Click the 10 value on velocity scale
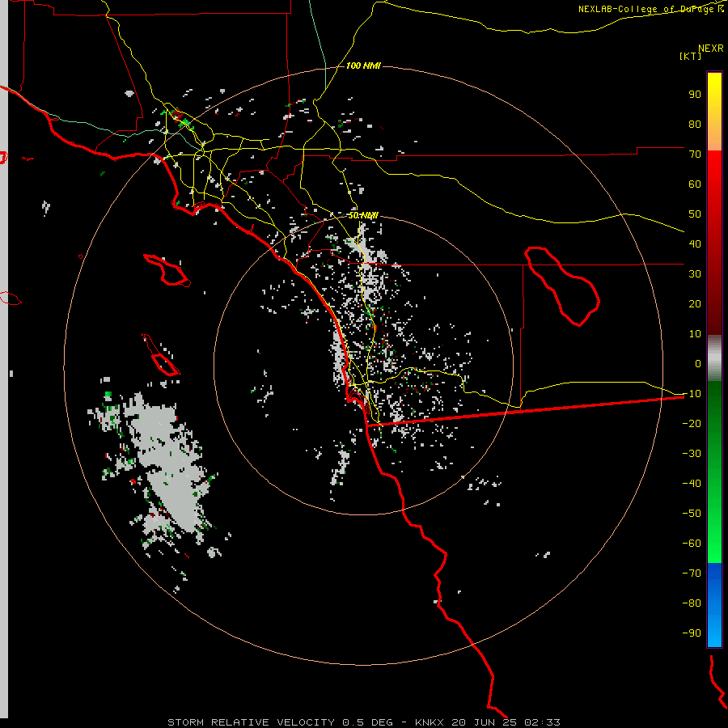 coord(695,334)
